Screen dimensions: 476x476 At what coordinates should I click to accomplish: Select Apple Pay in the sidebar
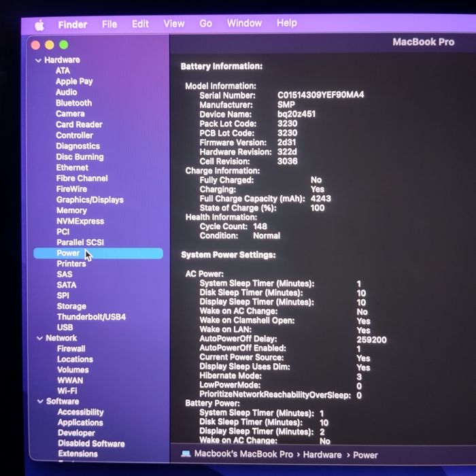tap(74, 82)
